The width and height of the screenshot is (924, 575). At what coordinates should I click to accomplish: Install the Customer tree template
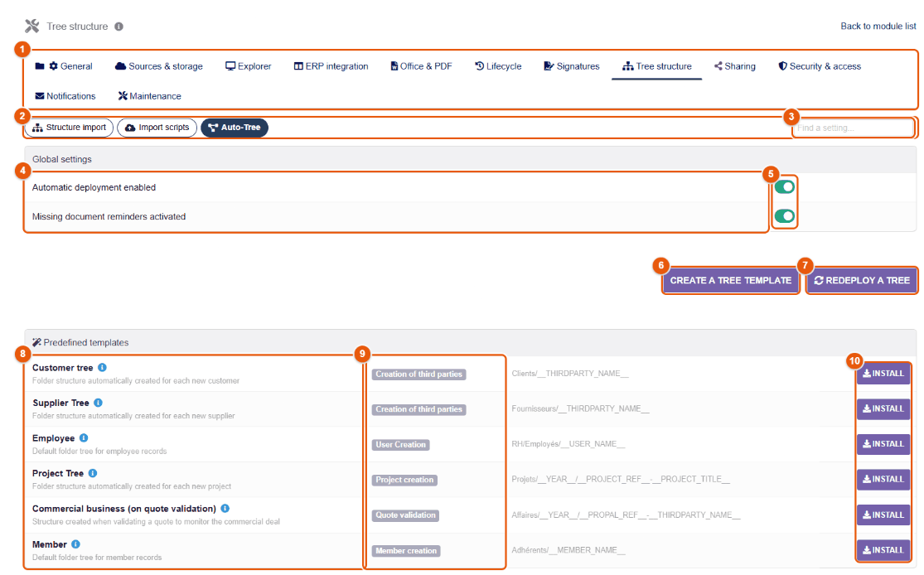883,374
